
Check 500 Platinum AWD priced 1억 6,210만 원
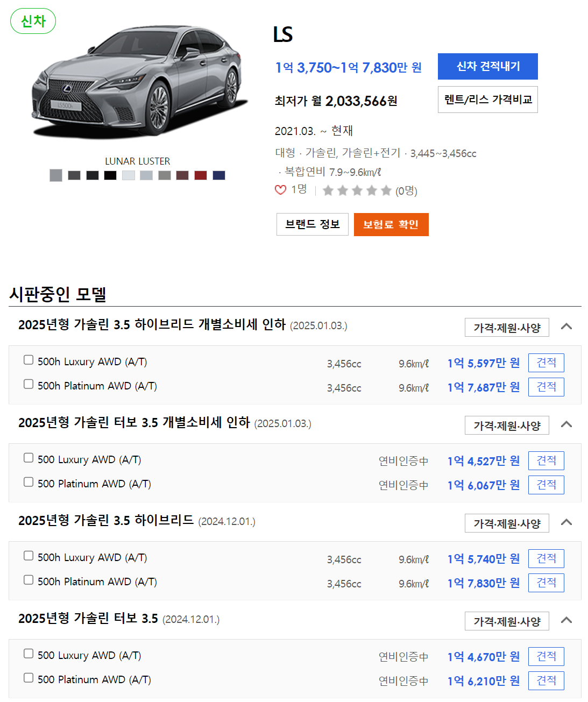click(x=29, y=678)
